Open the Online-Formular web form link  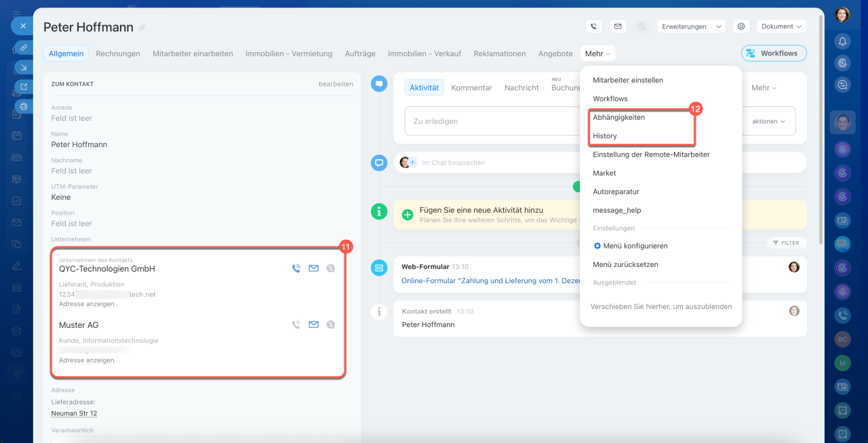point(488,280)
